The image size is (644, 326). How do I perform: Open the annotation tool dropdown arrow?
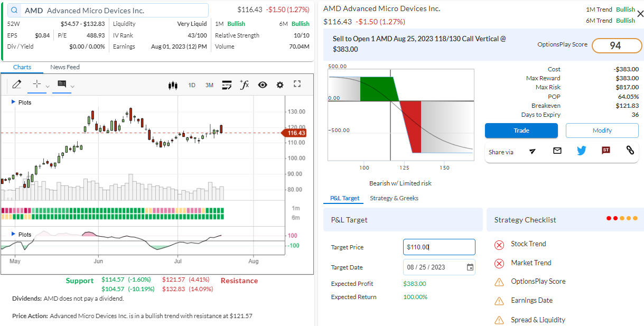click(72, 86)
